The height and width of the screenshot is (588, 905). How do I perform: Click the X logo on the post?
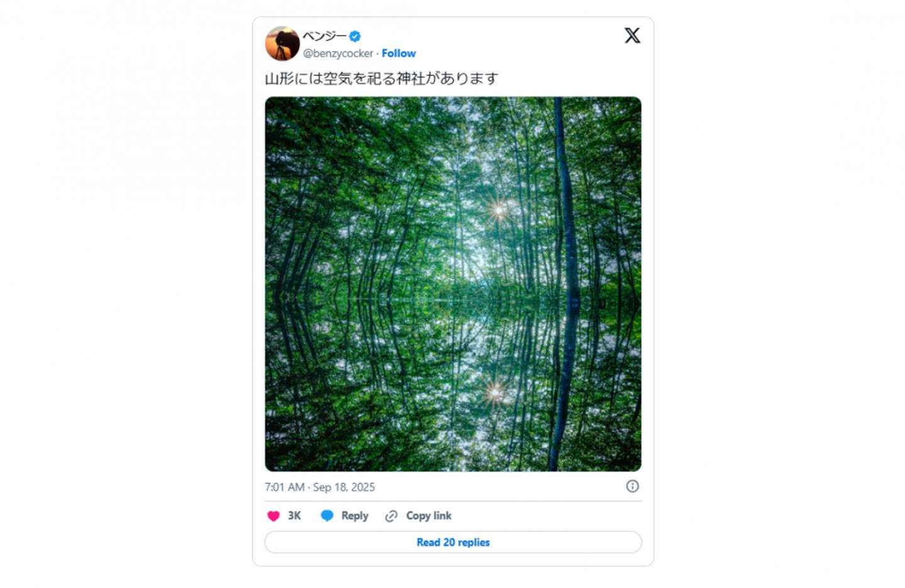pyautogui.click(x=632, y=36)
